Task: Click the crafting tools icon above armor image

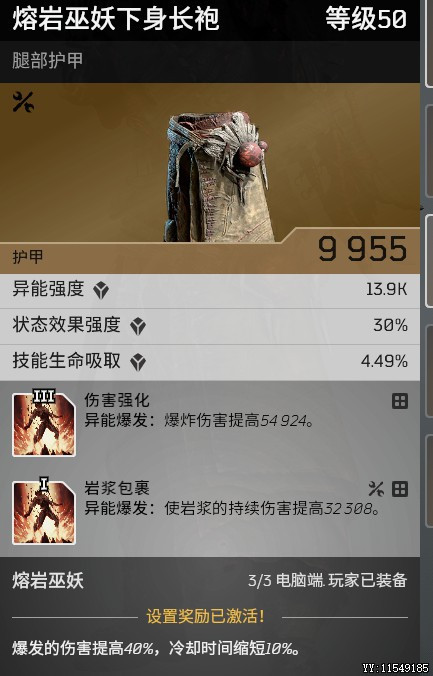Action: coord(23,103)
